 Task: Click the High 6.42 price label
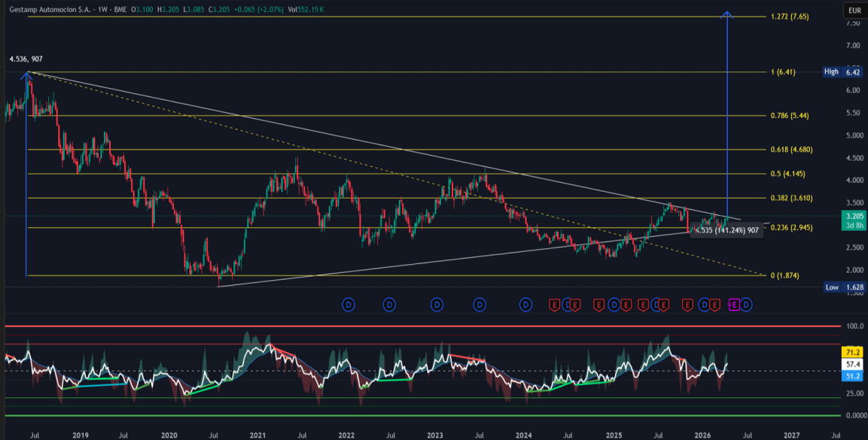pos(842,72)
